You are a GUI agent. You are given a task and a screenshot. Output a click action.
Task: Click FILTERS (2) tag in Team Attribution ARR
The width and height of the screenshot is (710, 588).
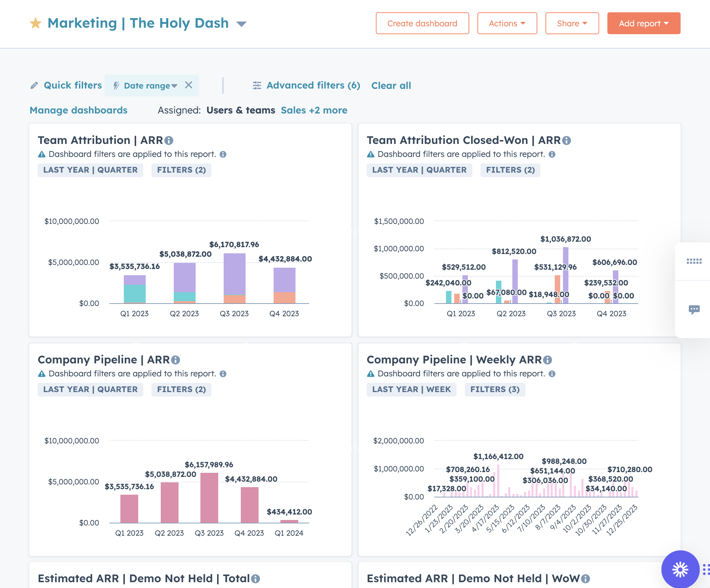(181, 170)
